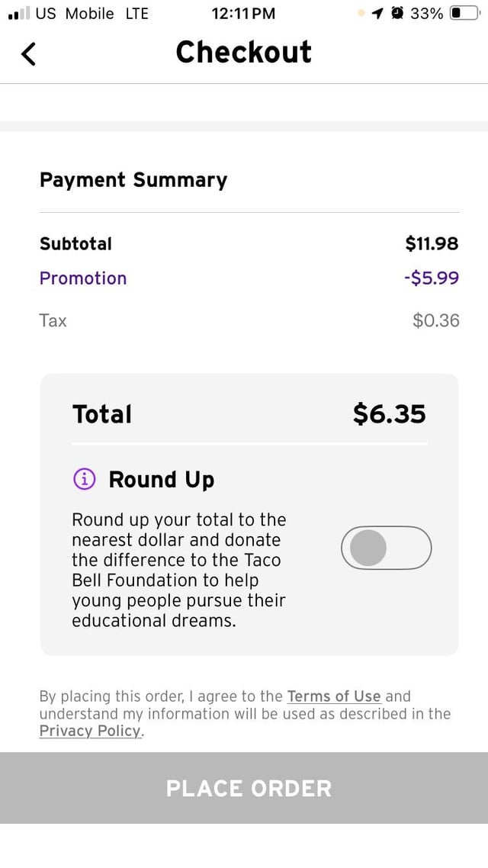488x868 pixels.
Task: Tap the Round Up info icon
Action: point(84,479)
